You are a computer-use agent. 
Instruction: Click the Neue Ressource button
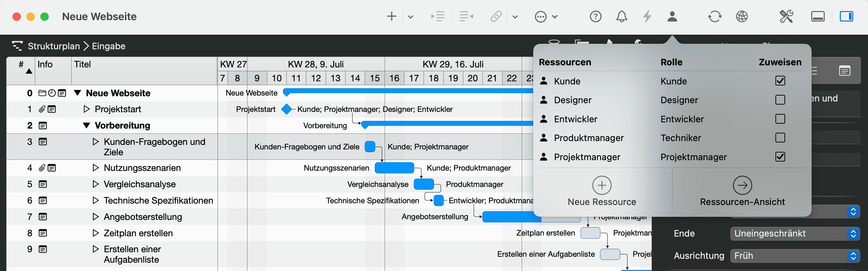click(602, 191)
